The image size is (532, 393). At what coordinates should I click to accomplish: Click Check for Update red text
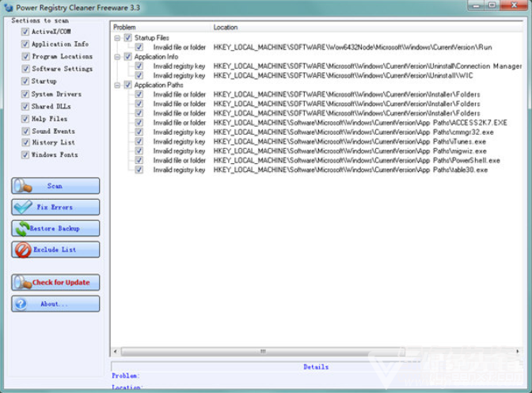(x=61, y=282)
